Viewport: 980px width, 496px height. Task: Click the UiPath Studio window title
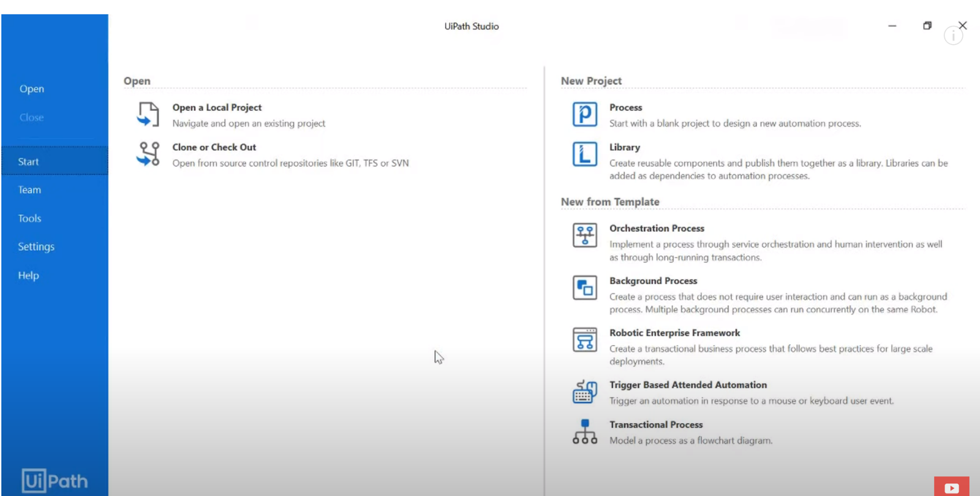472,26
